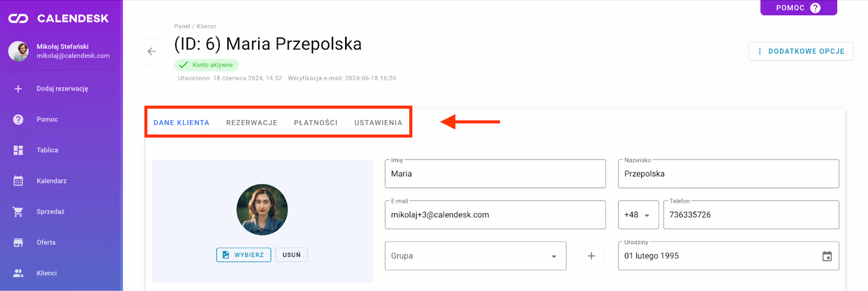Click into the E-mail input field
Image resolution: width=868 pixels, height=291 pixels.
[495, 215]
